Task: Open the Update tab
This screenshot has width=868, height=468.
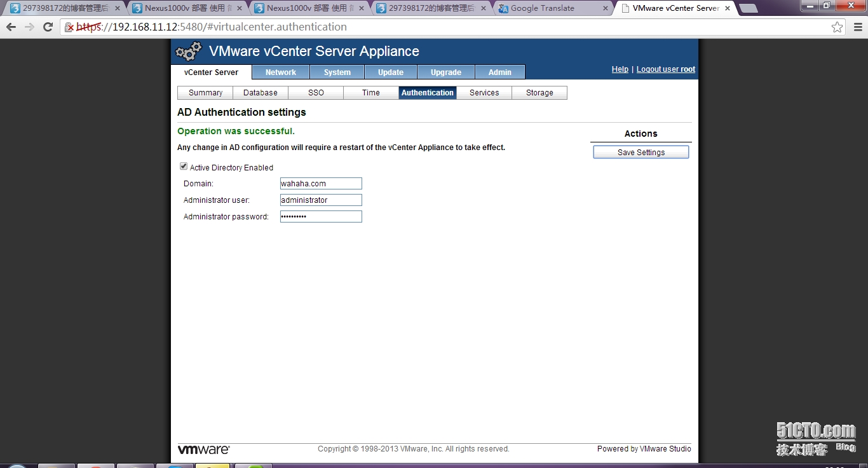Action: pos(391,72)
